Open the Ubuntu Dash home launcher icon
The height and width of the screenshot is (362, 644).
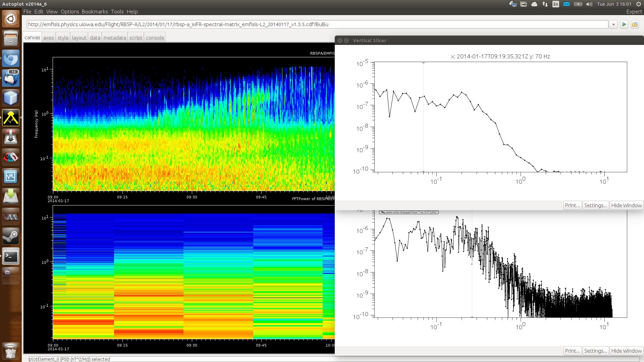[x=11, y=19]
